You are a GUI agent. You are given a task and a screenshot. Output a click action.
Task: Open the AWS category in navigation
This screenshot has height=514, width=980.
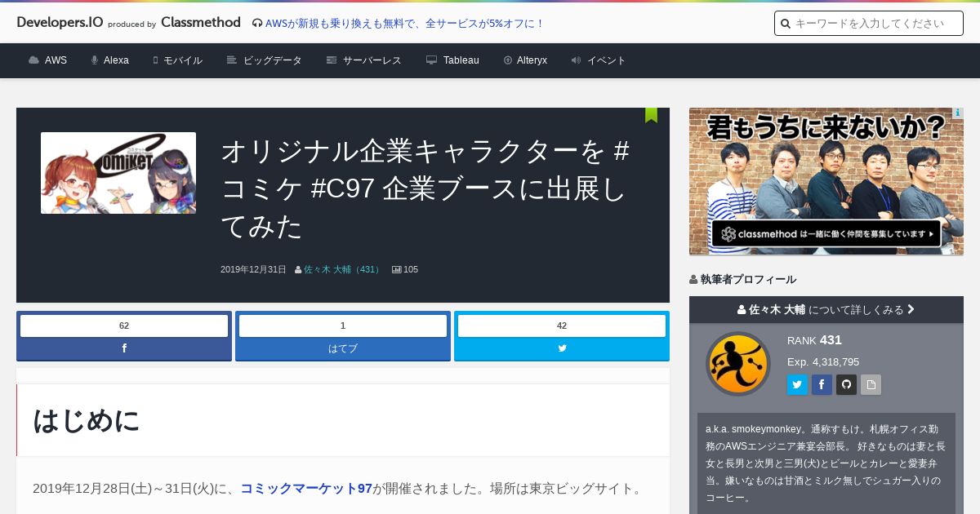[56, 60]
